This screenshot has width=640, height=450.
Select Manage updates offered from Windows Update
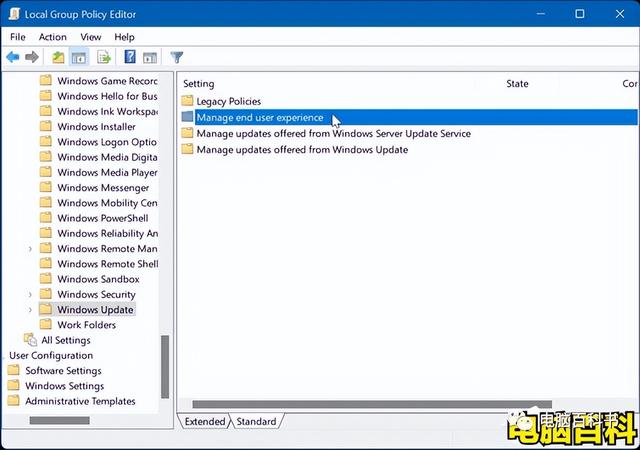click(x=302, y=149)
